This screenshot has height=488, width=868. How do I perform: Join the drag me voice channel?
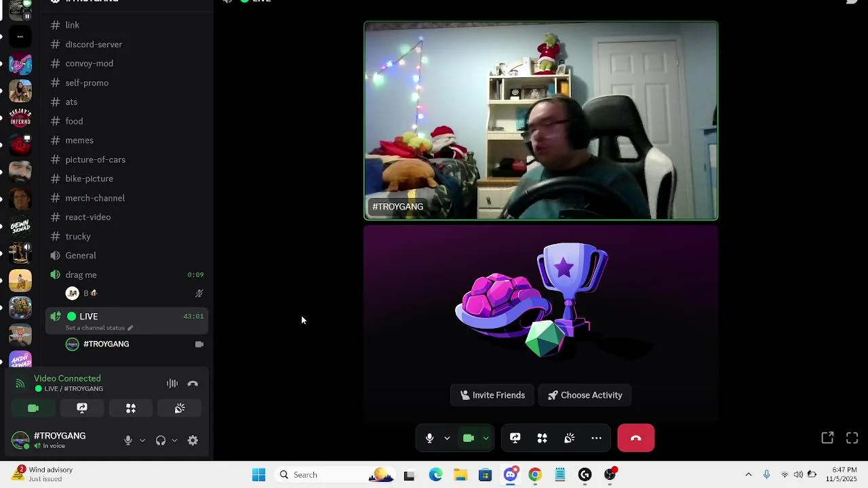(127, 274)
